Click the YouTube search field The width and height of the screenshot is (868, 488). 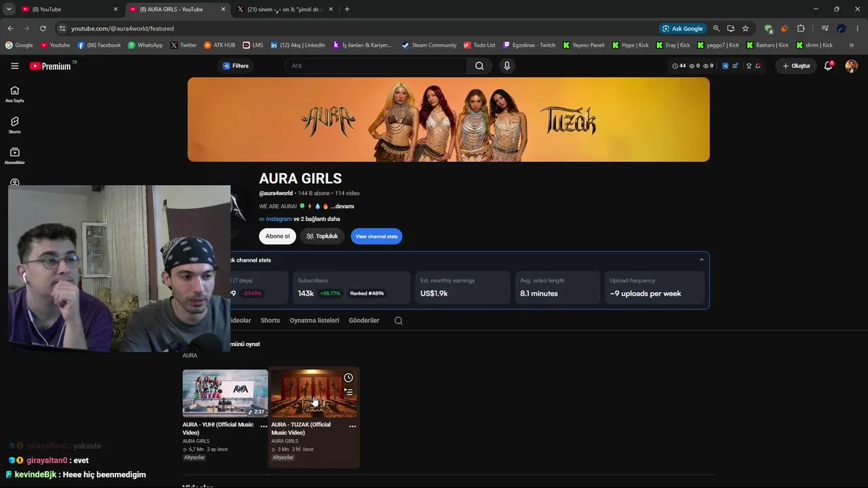(376, 66)
